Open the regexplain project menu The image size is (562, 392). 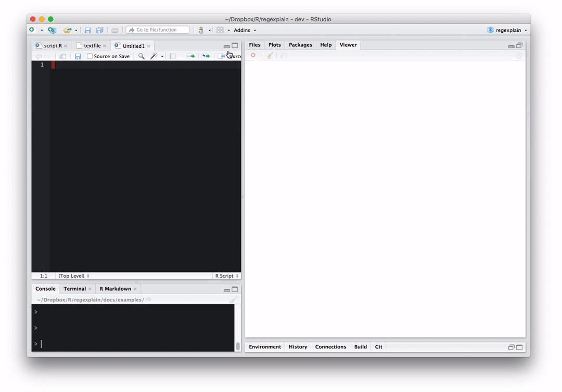[507, 30]
